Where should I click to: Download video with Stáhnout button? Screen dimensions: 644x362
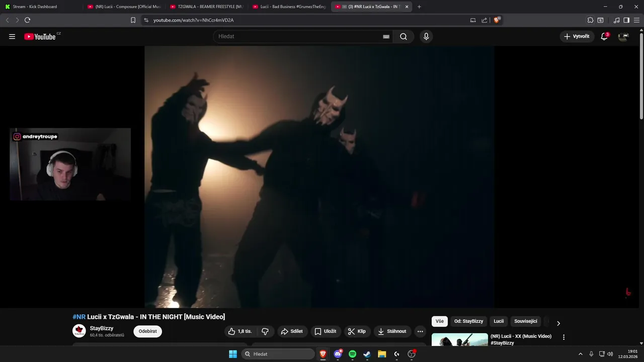pyautogui.click(x=392, y=331)
